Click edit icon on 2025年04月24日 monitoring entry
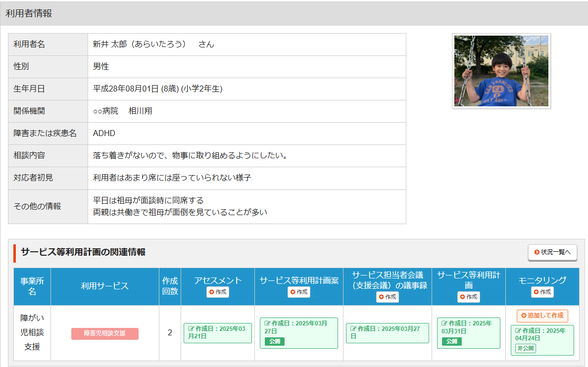This screenshot has width=588, height=367. [x=518, y=330]
